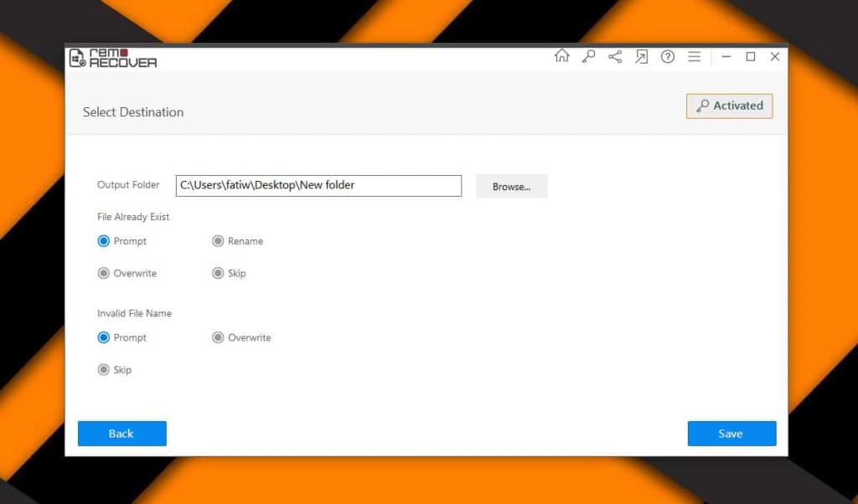Open the Home screen icon
This screenshot has height=504, width=858.
(561, 56)
